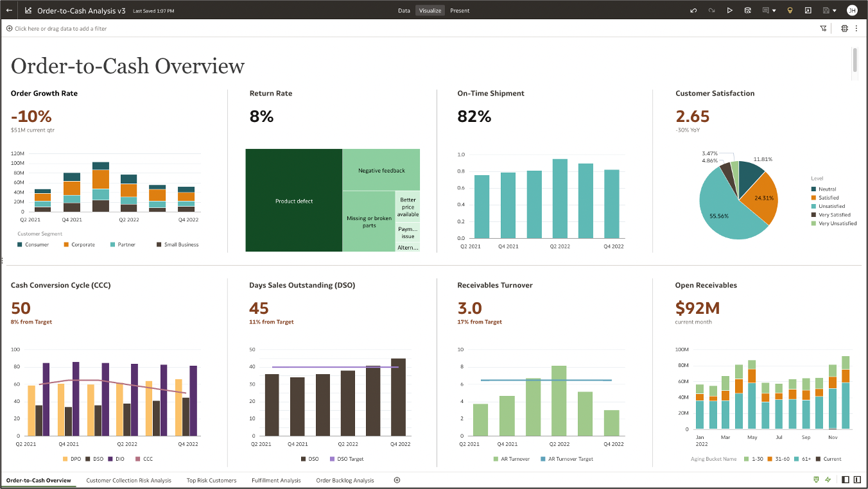868x489 pixels.
Task: Switch to the Fulfillment Analysis canvas tab
Action: 276,479
